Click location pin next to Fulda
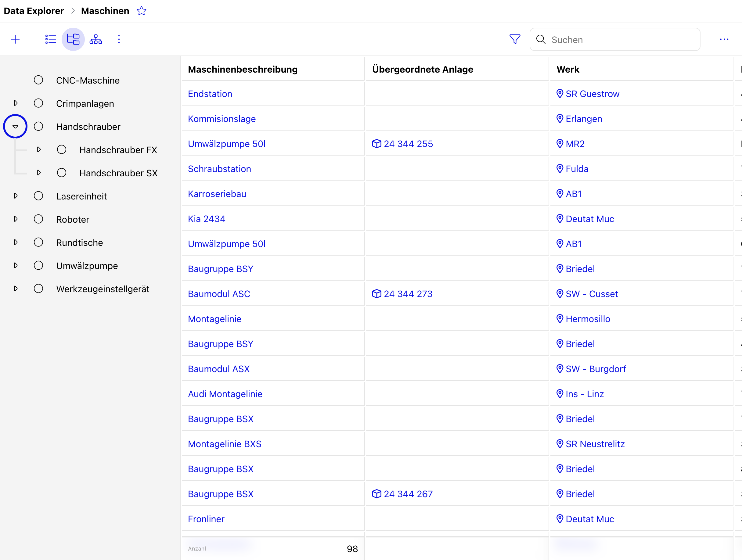This screenshot has height=560, width=742. tap(560, 169)
